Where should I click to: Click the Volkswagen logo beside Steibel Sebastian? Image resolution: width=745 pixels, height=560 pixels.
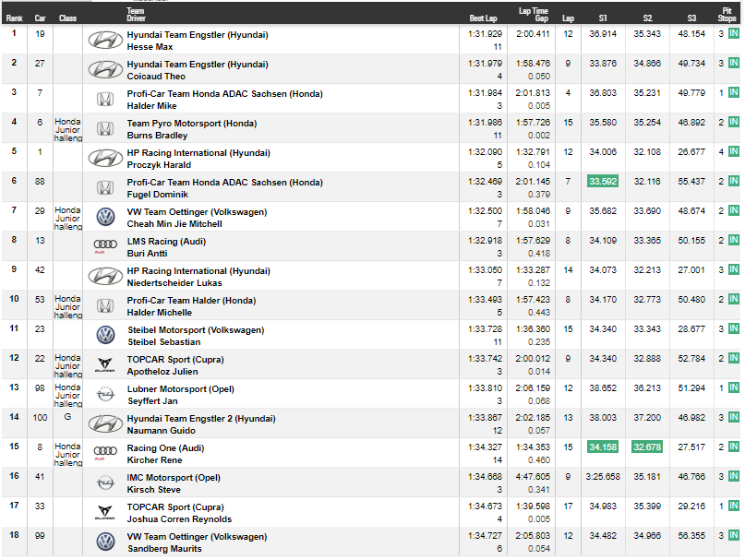click(104, 335)
